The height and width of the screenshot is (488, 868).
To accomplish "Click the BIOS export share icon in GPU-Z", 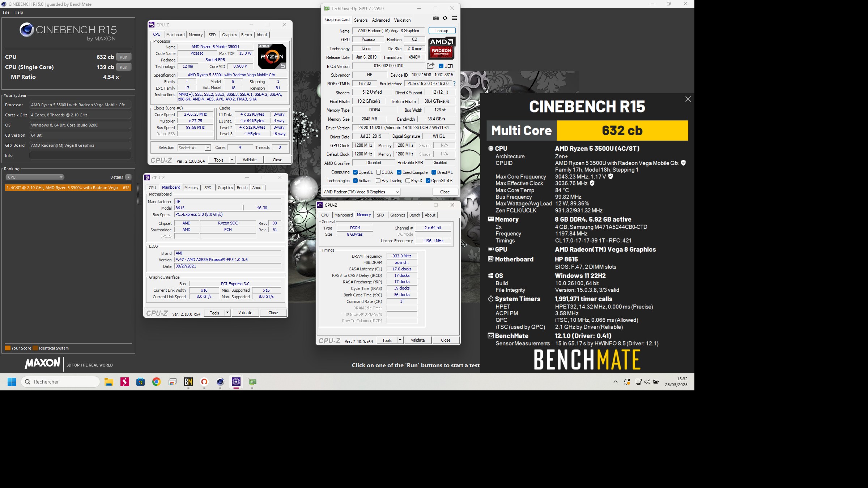I will pyautogui.click(x=430, y=66).
